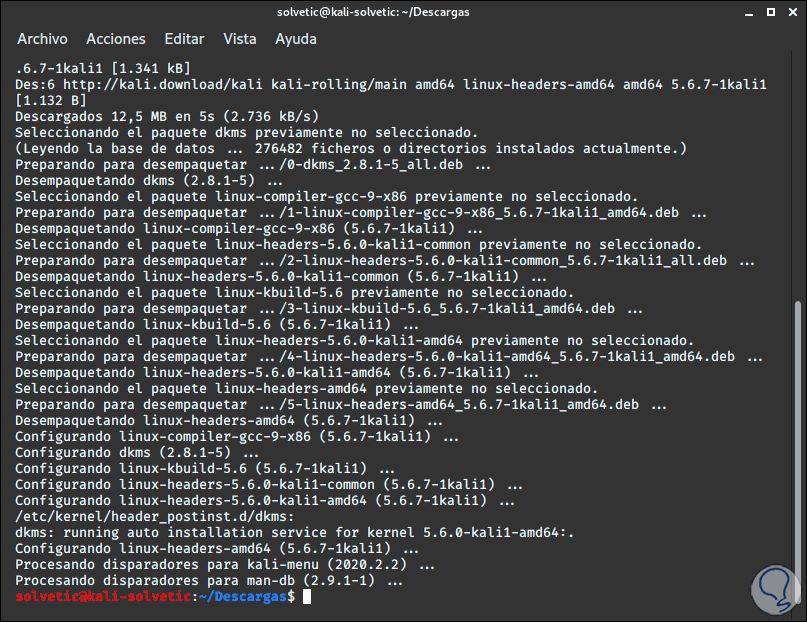Click the Configurando dkms output line
807x622 pixels.
(130, 452)
